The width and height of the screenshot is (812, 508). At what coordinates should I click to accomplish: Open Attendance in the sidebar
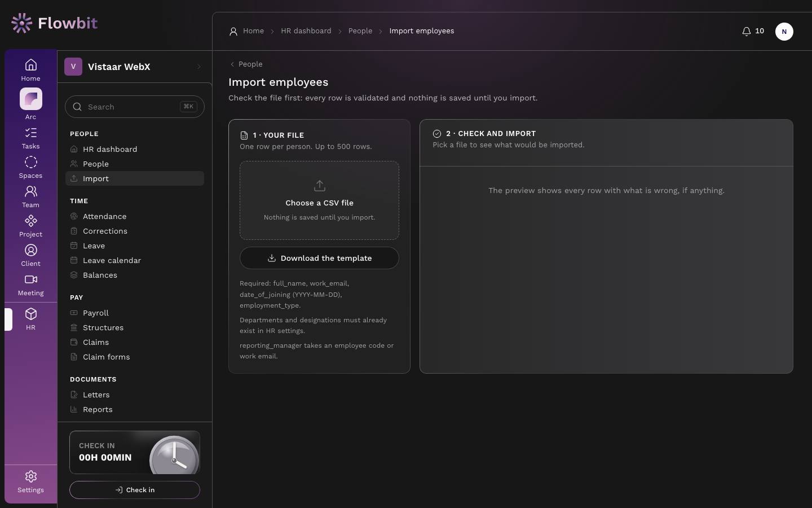tap(135, 216)
